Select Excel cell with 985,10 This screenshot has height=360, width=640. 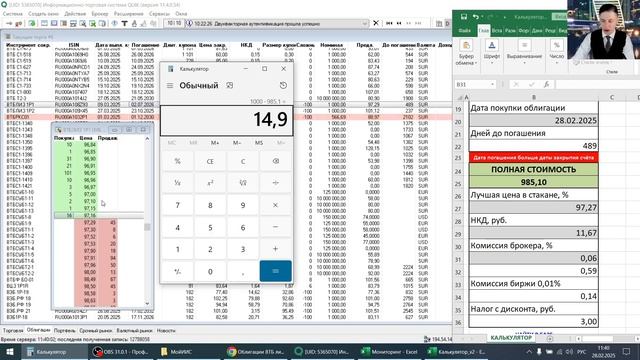(533, 182)
